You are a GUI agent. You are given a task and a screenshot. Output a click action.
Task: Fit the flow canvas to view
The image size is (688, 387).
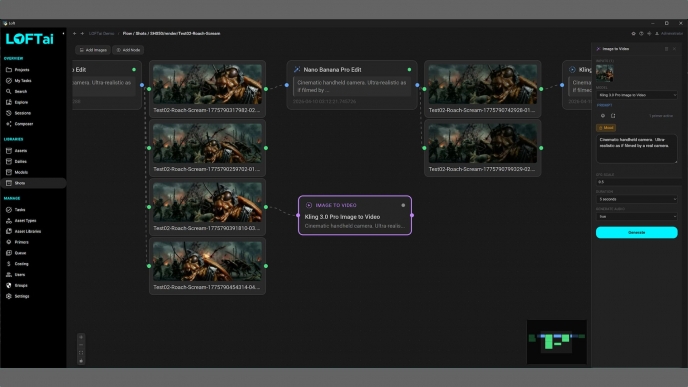click(x=81, y=353)
